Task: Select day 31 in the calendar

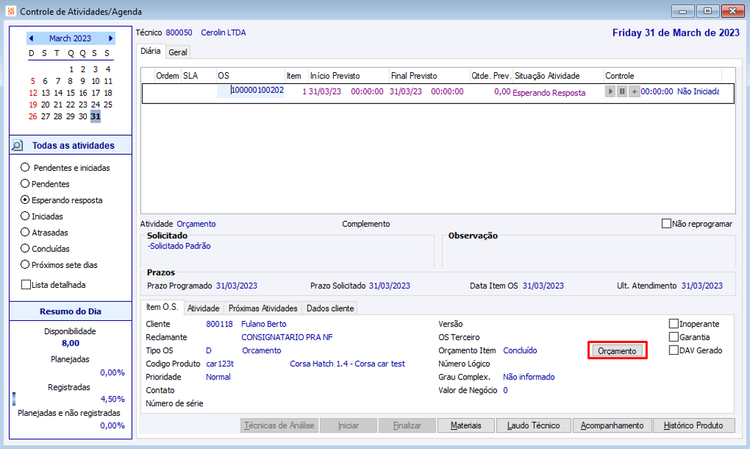Action: click(x=95, y=116)
